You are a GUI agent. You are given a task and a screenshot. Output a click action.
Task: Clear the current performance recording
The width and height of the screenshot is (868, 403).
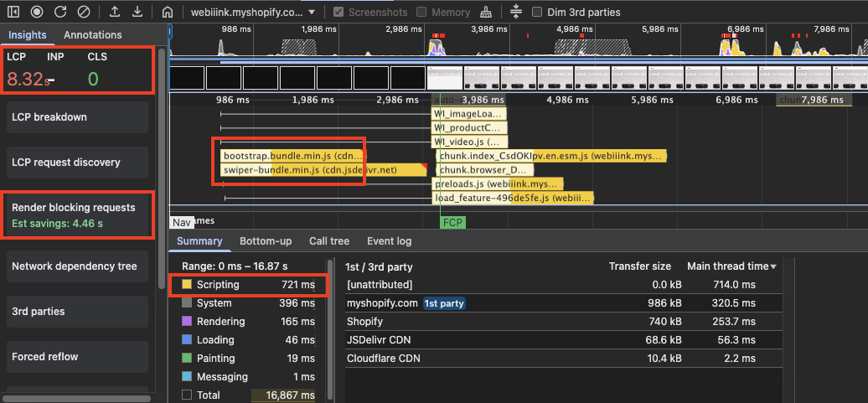[x=83, y=13]
